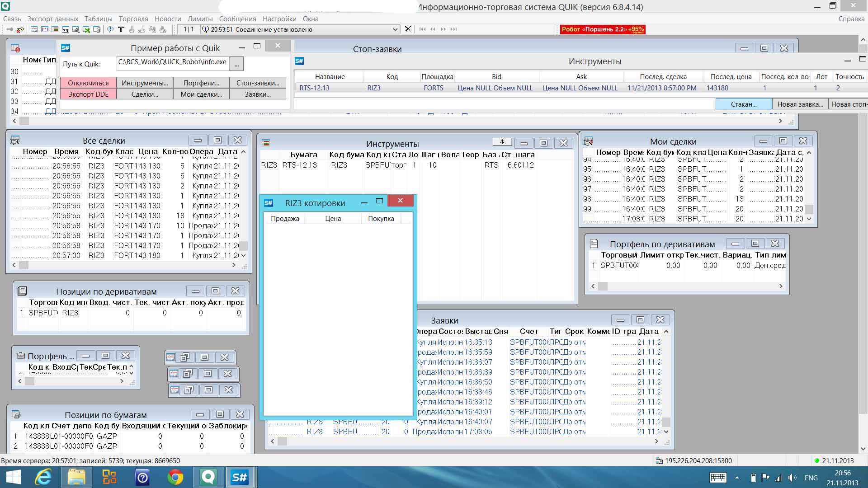The width and height of the screenshot is (868, 488).
Task: Click the S# icon in RIZ3 котировки title
Action: click(269, 203)
